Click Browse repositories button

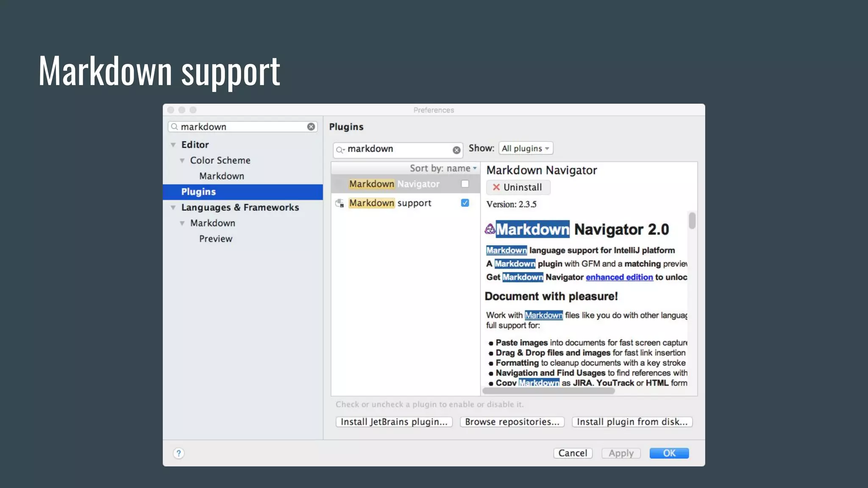click(x=512, y=422)
